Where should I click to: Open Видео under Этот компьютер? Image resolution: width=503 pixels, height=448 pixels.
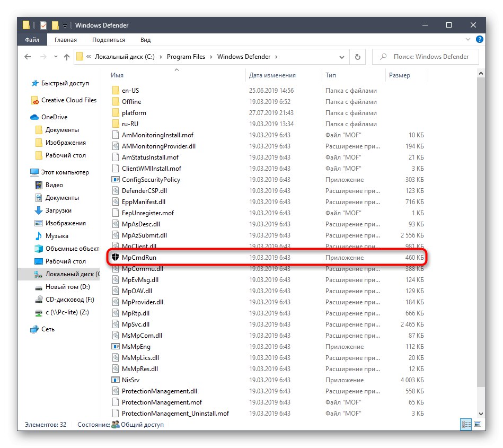(49, 185)
